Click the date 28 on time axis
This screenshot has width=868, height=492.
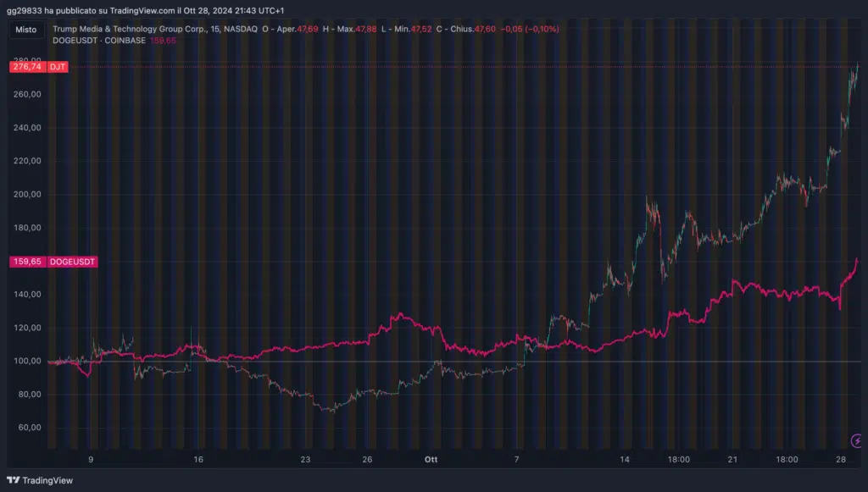tap(841, 459)
